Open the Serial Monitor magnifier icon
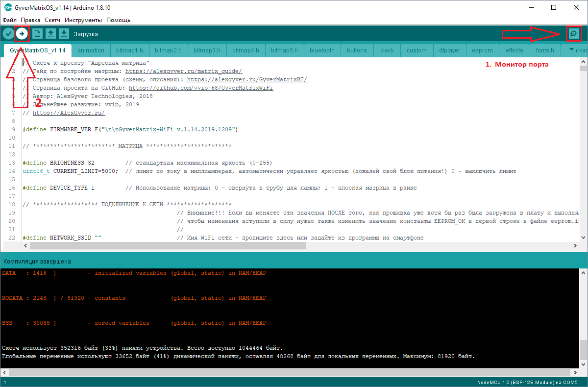588x387 pixels. (x=573, y=33)
